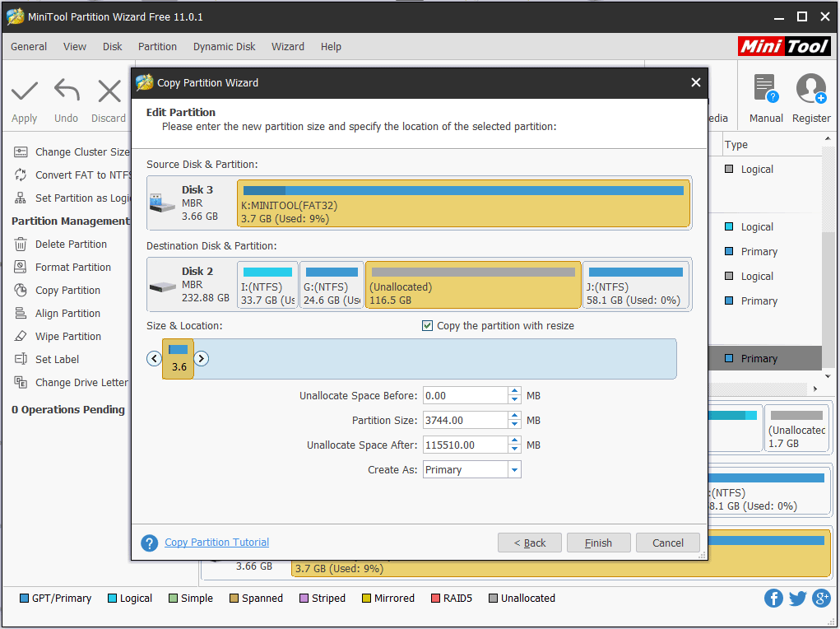The width and height of the screenshot is (840, 629).
Task: Select Set Partition as Logical icon
Action: (21, 198)
